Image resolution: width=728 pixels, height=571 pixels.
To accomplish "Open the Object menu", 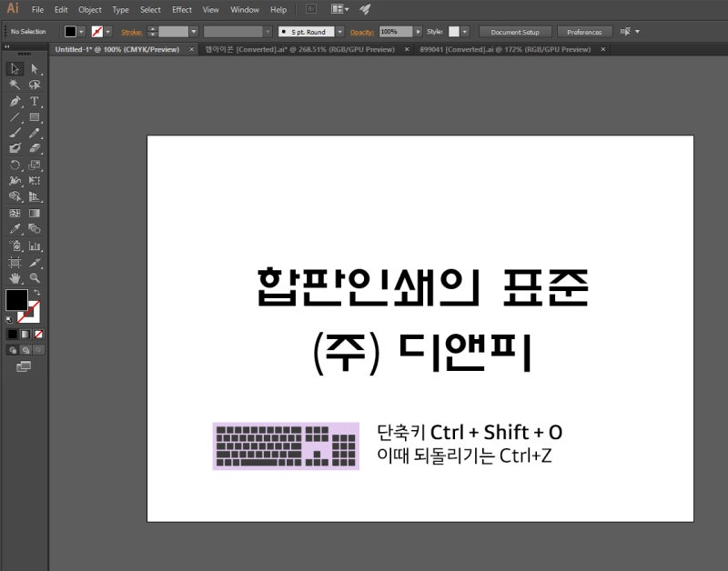I will 90,10.
